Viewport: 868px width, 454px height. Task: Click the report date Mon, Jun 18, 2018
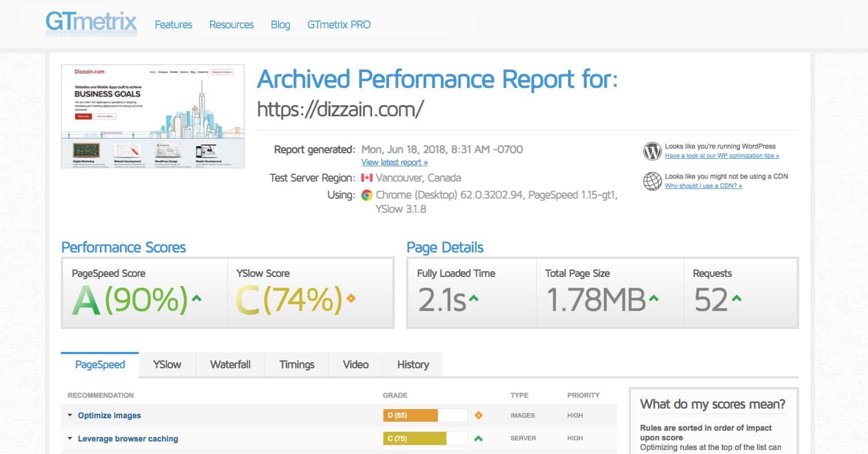(x=442, y=149)
